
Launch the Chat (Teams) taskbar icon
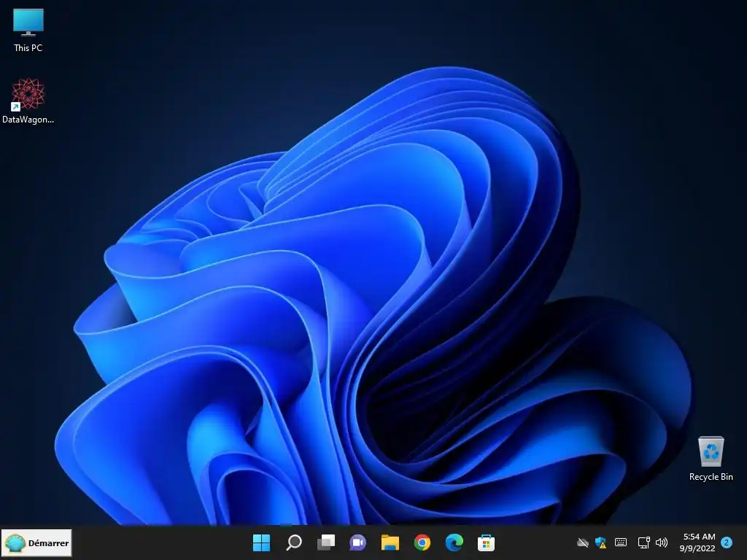click(357, 542)
